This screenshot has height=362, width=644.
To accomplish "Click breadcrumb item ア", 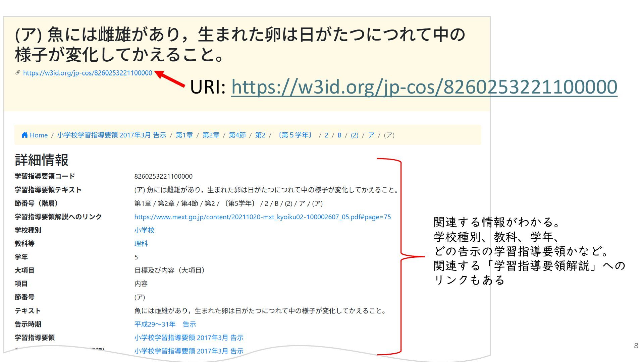I will (371, 135).
